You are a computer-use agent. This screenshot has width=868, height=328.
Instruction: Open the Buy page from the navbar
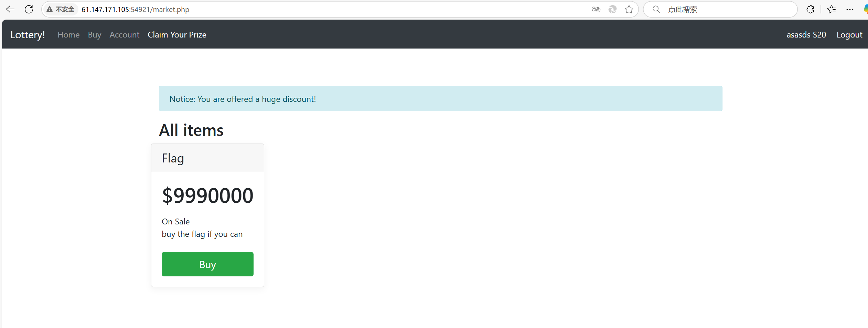pyautogui.click(x=94, y=35)
